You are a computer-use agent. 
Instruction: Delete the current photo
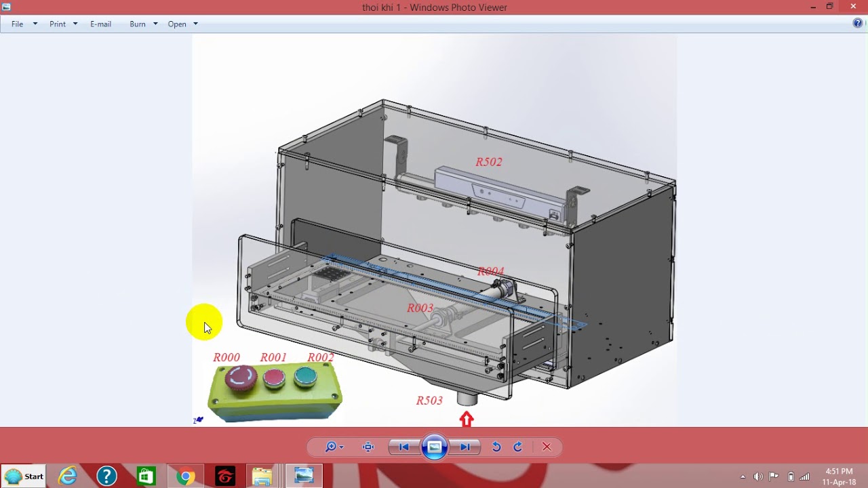pyautogui.click(x=547, y=447)
